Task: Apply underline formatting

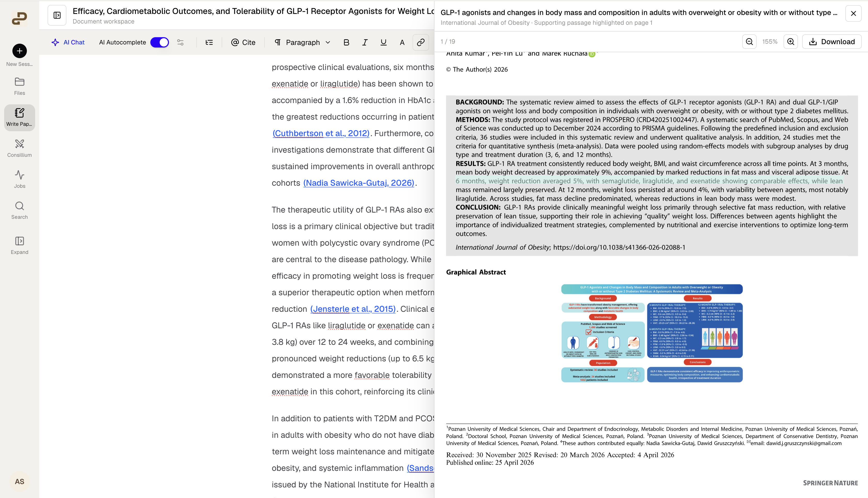Action: (383, 42)
